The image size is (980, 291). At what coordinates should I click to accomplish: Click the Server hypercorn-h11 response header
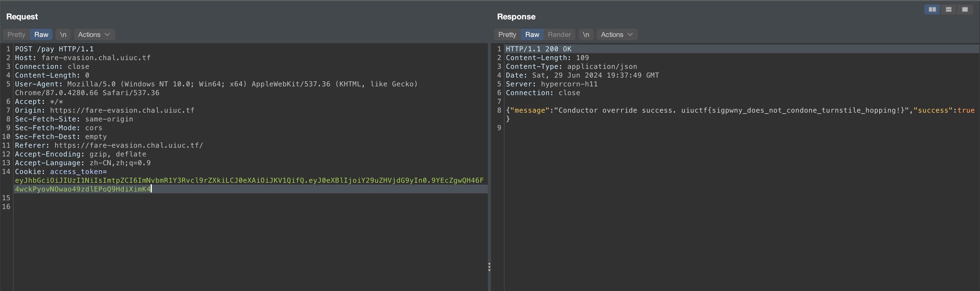tap(552, 84)
